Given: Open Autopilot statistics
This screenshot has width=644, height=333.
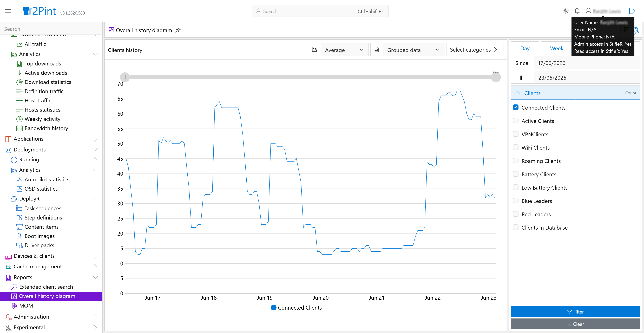Looking at the screenshot, I should (47, 180).
